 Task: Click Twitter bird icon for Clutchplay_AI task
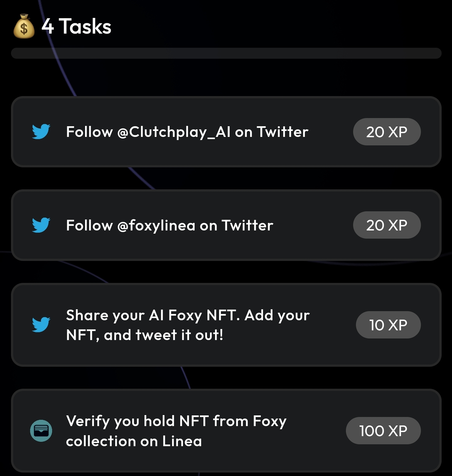[41, 132]
